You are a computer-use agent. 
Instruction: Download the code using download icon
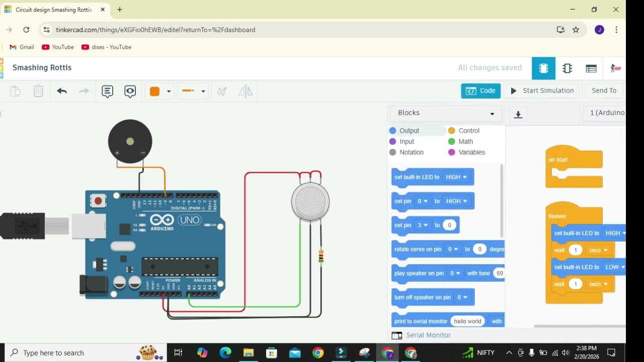[x=518, y=114]
